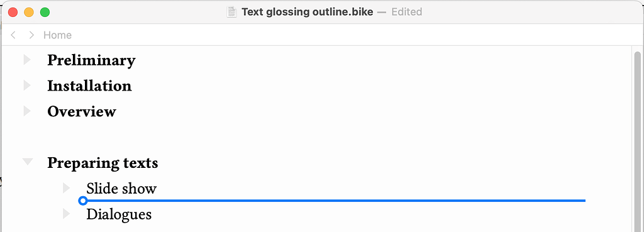
Task: Expand the Dialogues row
Action: [66, 214]
